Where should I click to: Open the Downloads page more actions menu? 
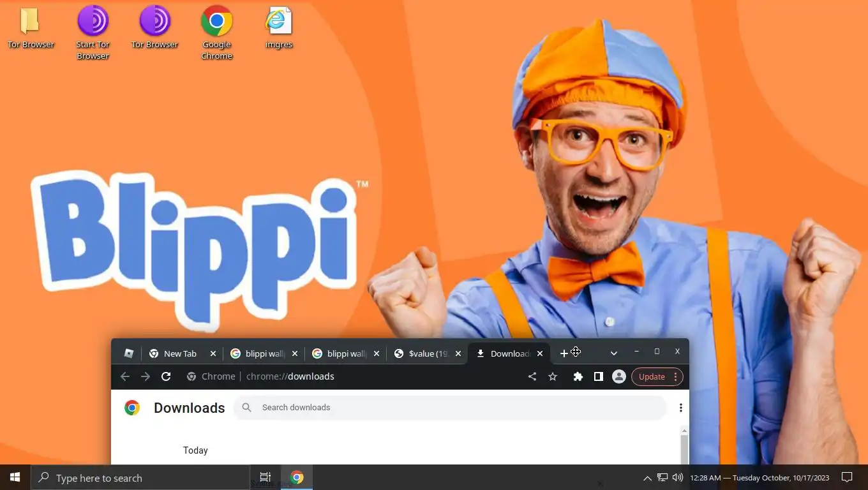click(681, 408)
